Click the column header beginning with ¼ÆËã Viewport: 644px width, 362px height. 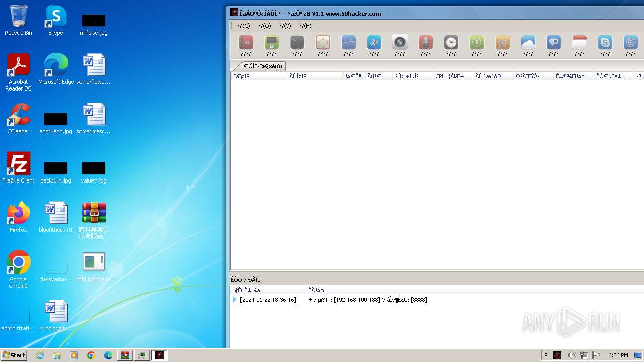pyautogui.click(x=367, y=76)
